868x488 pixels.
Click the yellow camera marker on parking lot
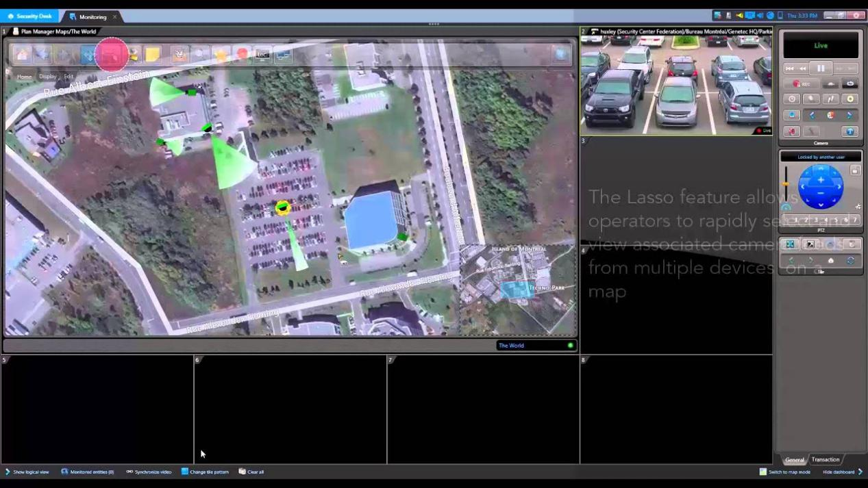tap(282, 207)
